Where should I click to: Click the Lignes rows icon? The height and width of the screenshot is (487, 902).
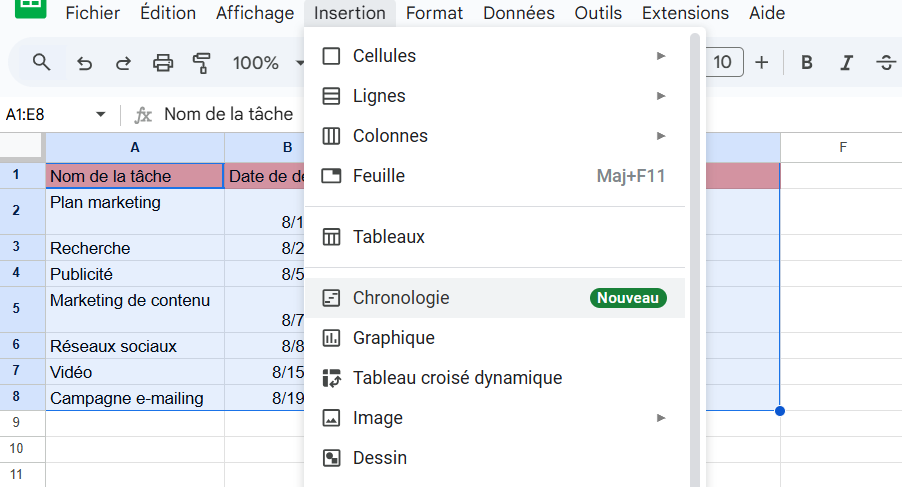pos(331,96)
